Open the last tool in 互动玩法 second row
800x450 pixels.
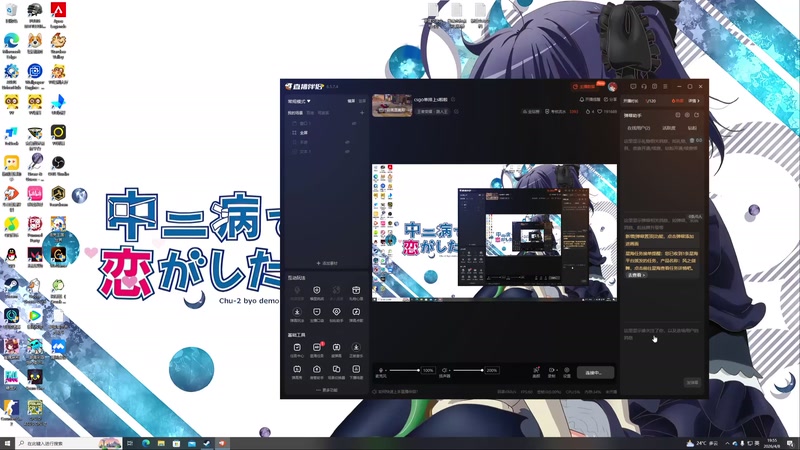tap(356, 314)
